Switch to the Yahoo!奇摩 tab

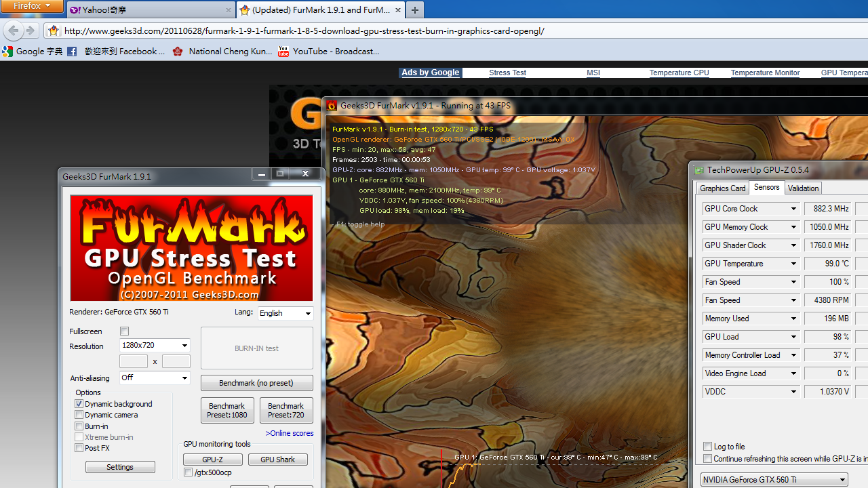151,10
